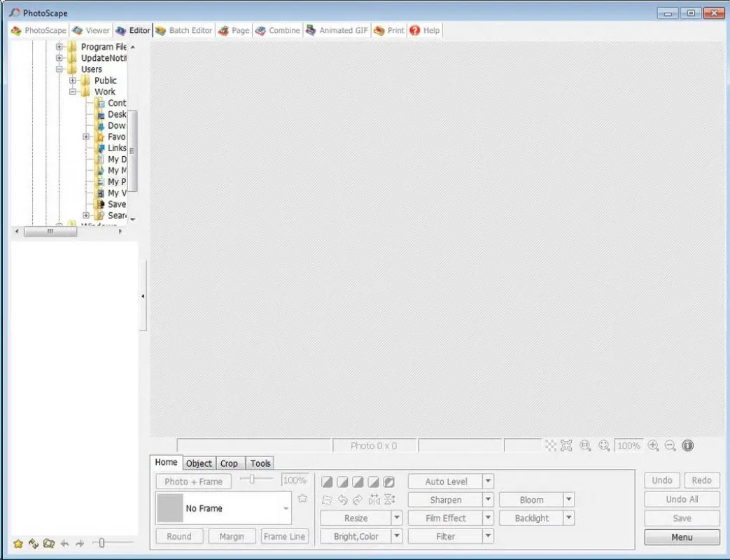The image size is (730, 560).
Task: Flip the photo horizontally
Action: pyautogui.click(x=374, y=500)
